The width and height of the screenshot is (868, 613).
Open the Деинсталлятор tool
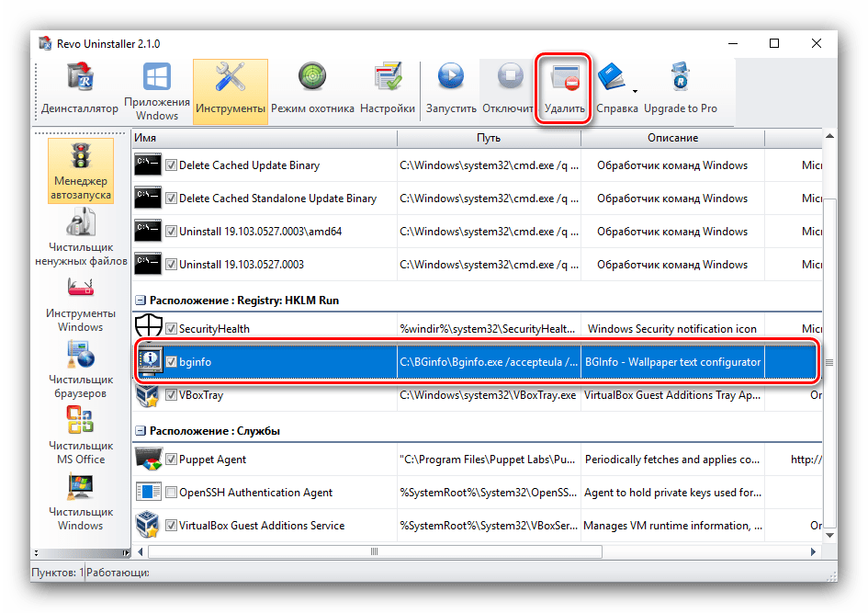[x=80, y=91]
